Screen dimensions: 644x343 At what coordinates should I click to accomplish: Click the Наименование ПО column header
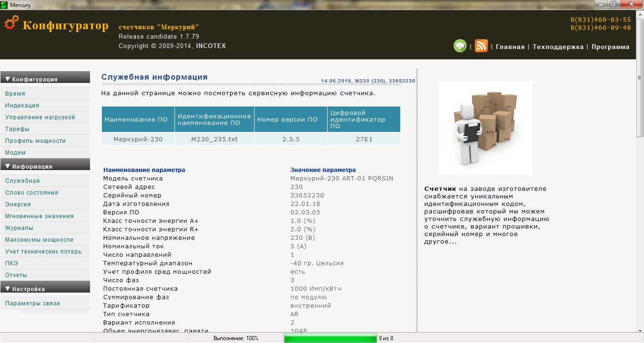[x=138, y=119]
